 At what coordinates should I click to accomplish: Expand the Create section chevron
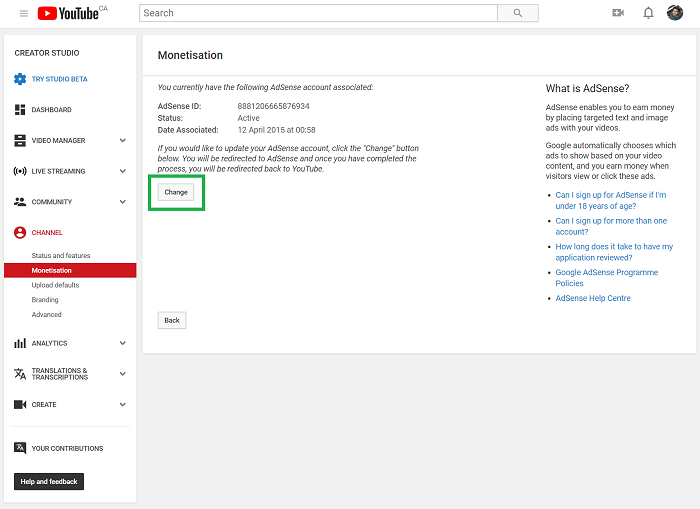pyautogui.click(x=123, y=405)
